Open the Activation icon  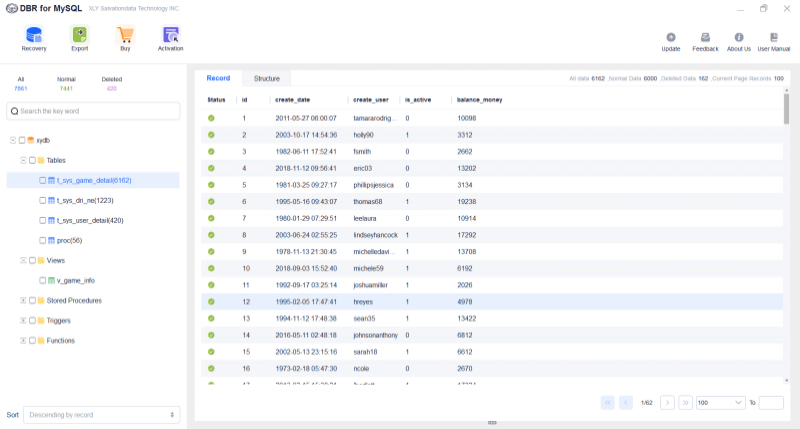coord(171,36)
